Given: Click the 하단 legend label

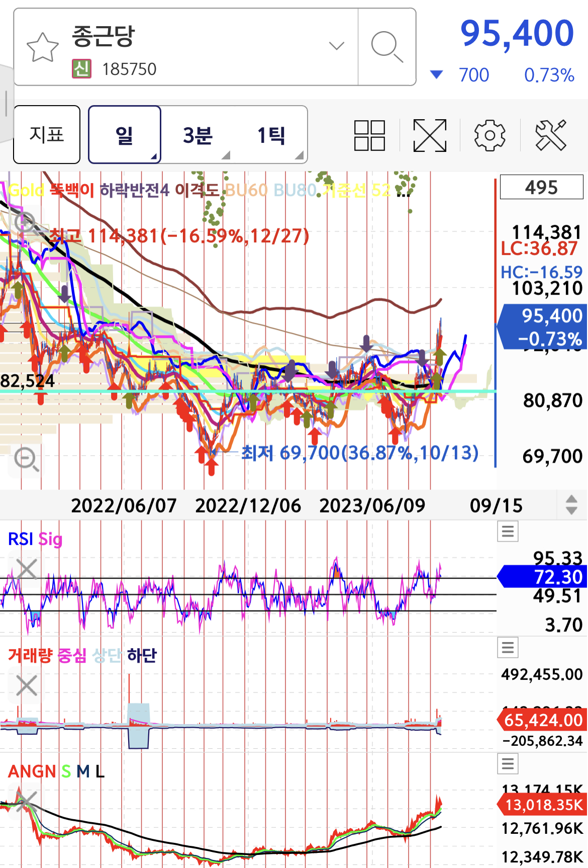Looking at the screenshot, I should click(142, 655).
